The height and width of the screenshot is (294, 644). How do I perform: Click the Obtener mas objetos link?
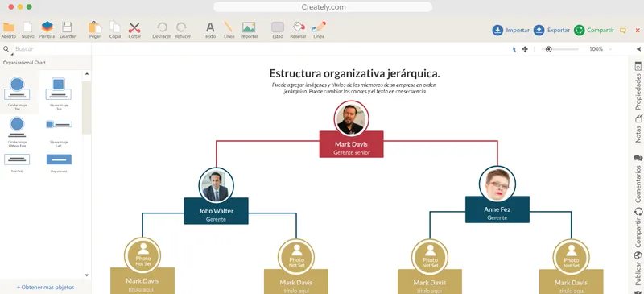[46, 287]
